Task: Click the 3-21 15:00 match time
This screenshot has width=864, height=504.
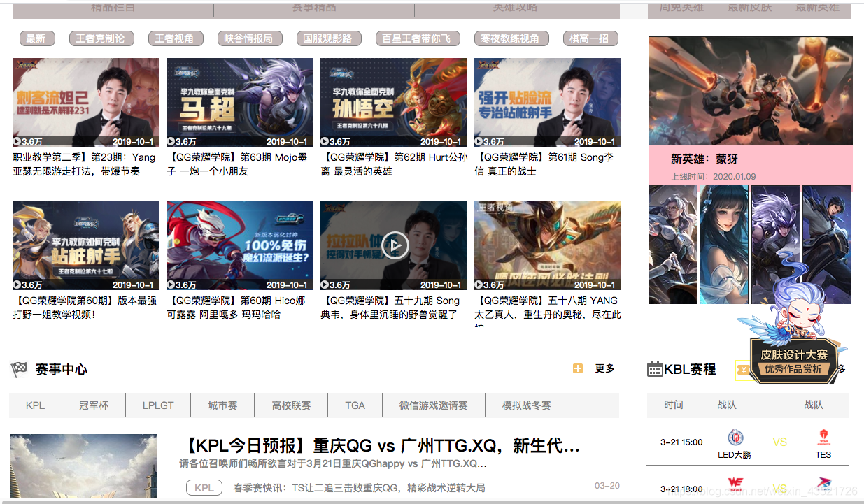Action: tap(681, 442)
